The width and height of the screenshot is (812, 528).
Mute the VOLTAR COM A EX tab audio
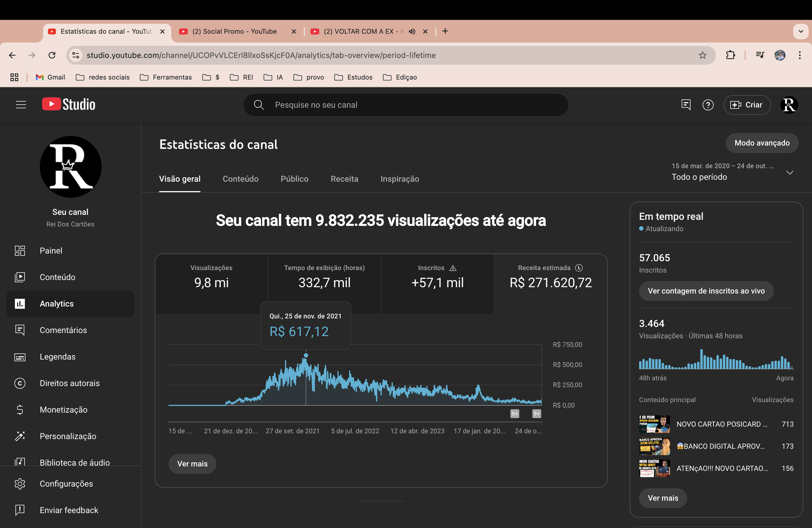click(412, 31)
